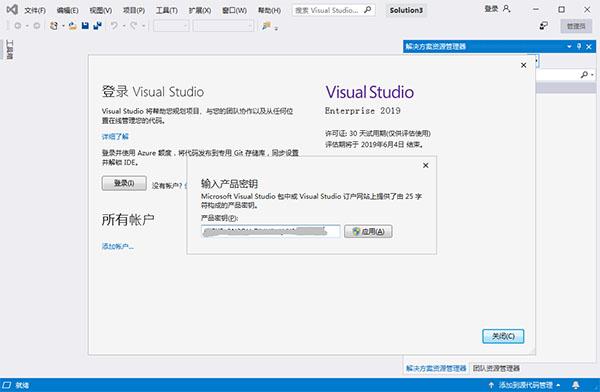Click the status bar ready icon
The width and height of the screenshot is (600, 392).
click(7, 385)
